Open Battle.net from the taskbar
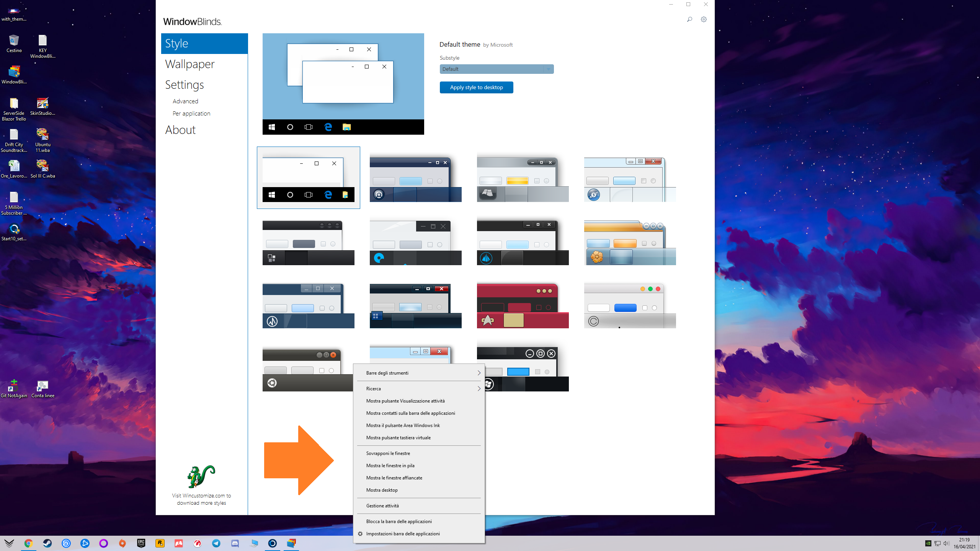Image resolution: width=980 pixels, height=551 pixels. point(85,543)
